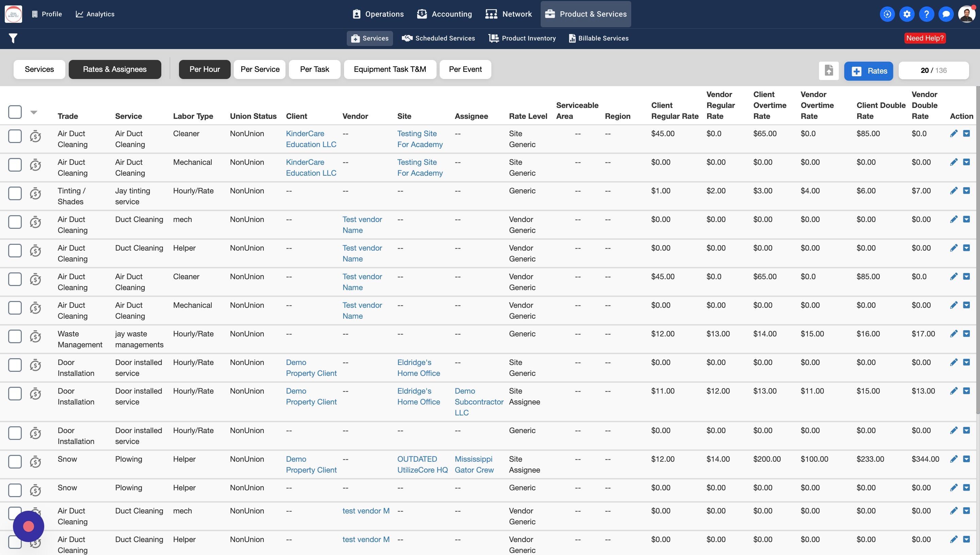This screenshot has width=980, height=555.
Task: Check the Tinting / Shades row checkbox
Action: 15,193
